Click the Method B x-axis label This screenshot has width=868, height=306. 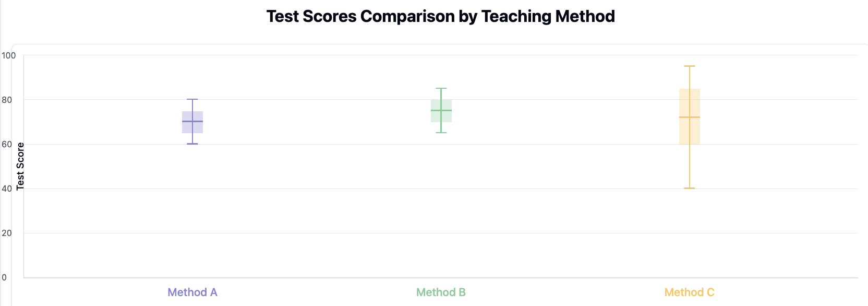(441, 292)
